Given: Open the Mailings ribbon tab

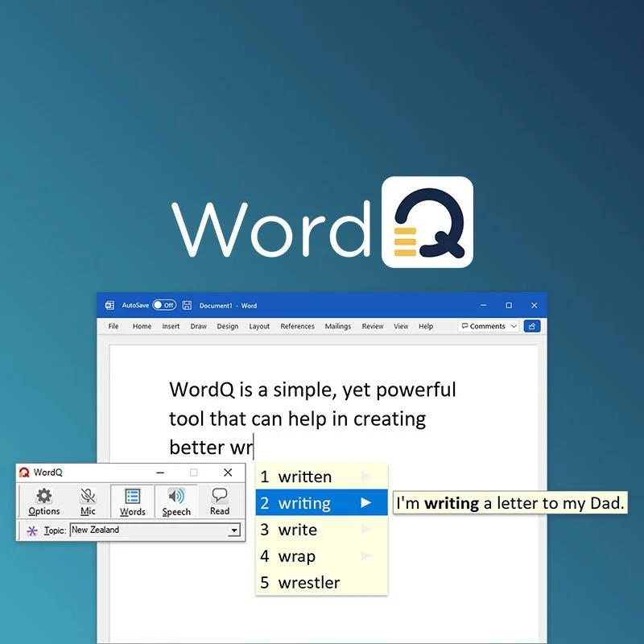Looking at the screenshot, I should click(x=338, y=326).
